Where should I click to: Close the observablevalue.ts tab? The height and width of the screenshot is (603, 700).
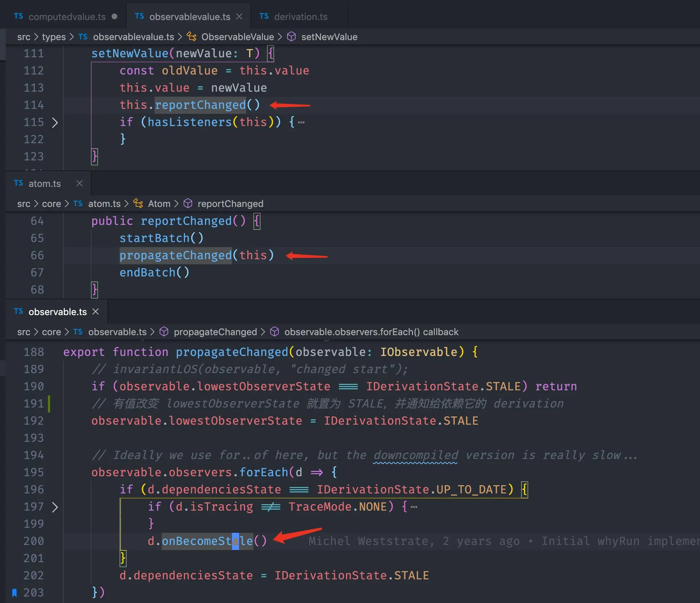tap(239, 16)
